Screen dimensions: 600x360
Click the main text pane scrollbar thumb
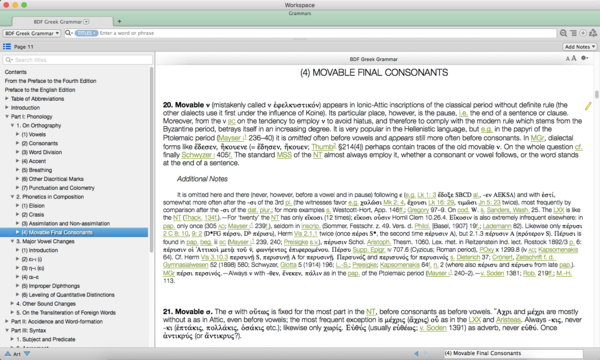(x=596, y=94)
